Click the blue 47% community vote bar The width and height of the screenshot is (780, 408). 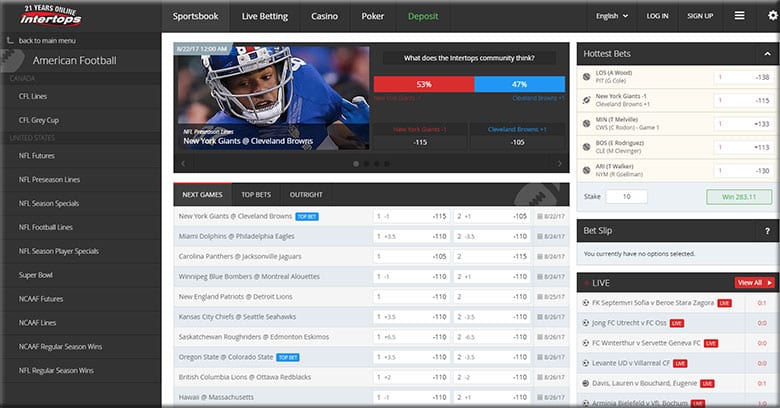519,84
